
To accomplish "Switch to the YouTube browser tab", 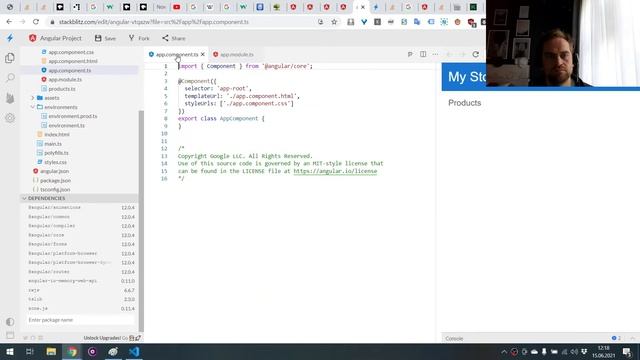I will click(177, 7).
